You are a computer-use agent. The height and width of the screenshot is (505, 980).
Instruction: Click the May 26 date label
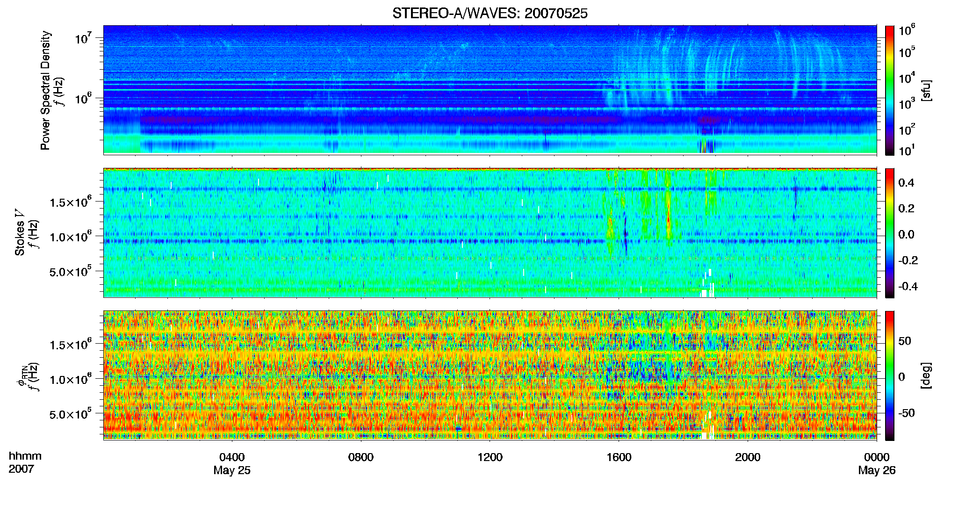pyautogui.click(x=877, y=470)
